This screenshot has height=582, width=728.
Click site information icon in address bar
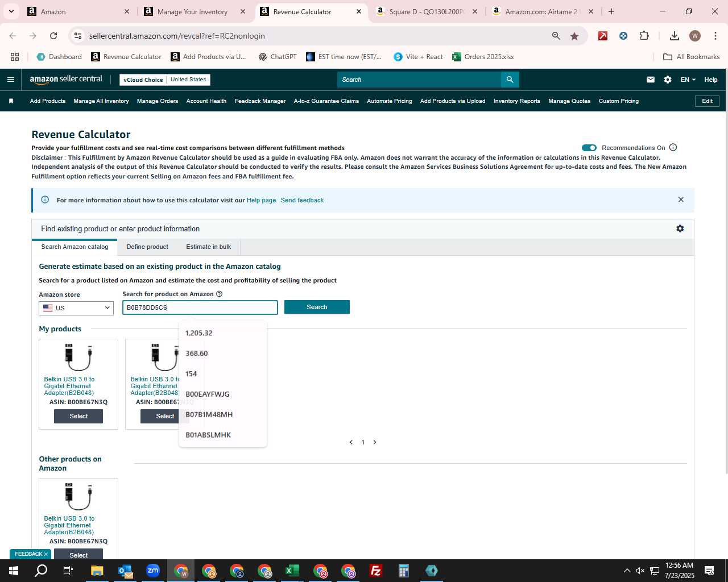pos(78,36)
